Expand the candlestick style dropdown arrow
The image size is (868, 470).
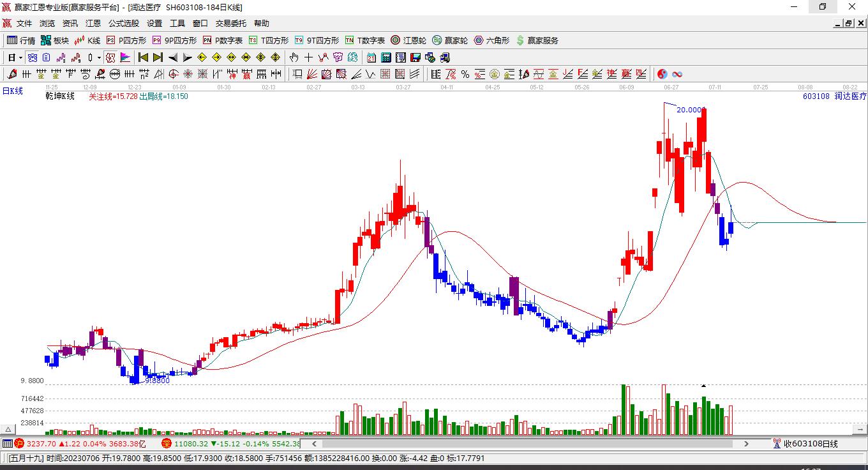99,57
